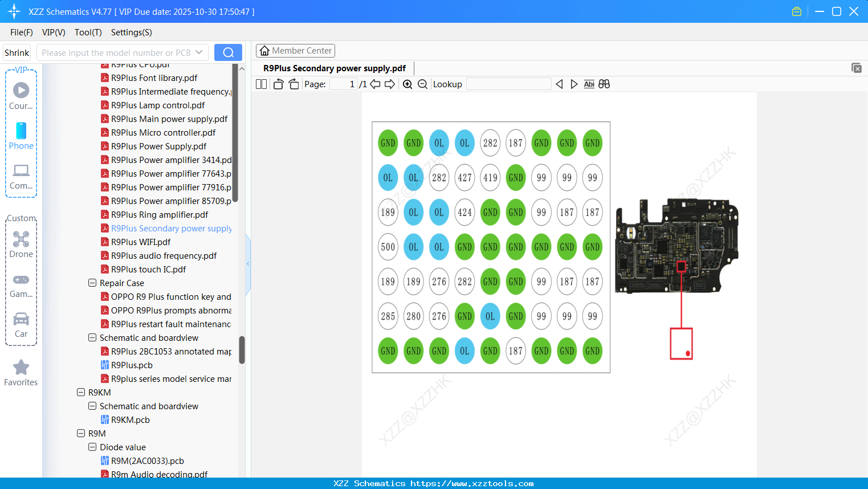The height and width of the screenshot is (489, 868).
Task: Select the R9Plus Secondary power supply.pdf tab
Action: 335,68
